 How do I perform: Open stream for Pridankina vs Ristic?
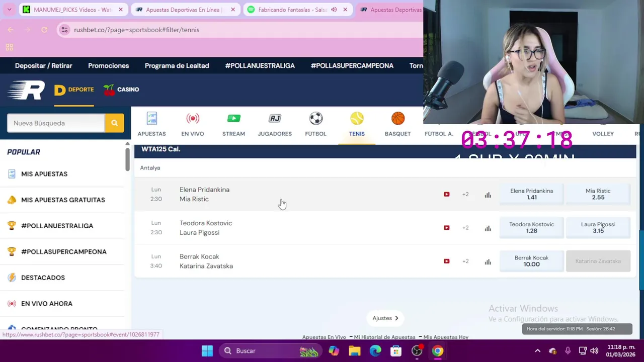coord(446,194)
